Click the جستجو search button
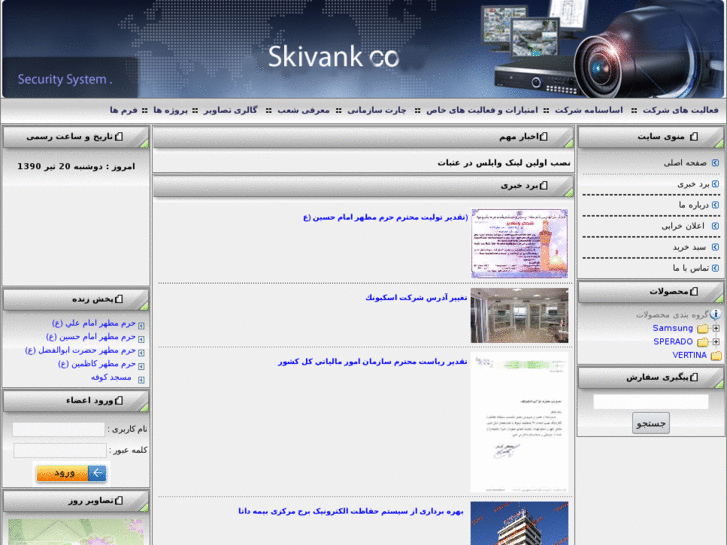727x545 pixels. [650, 423]
